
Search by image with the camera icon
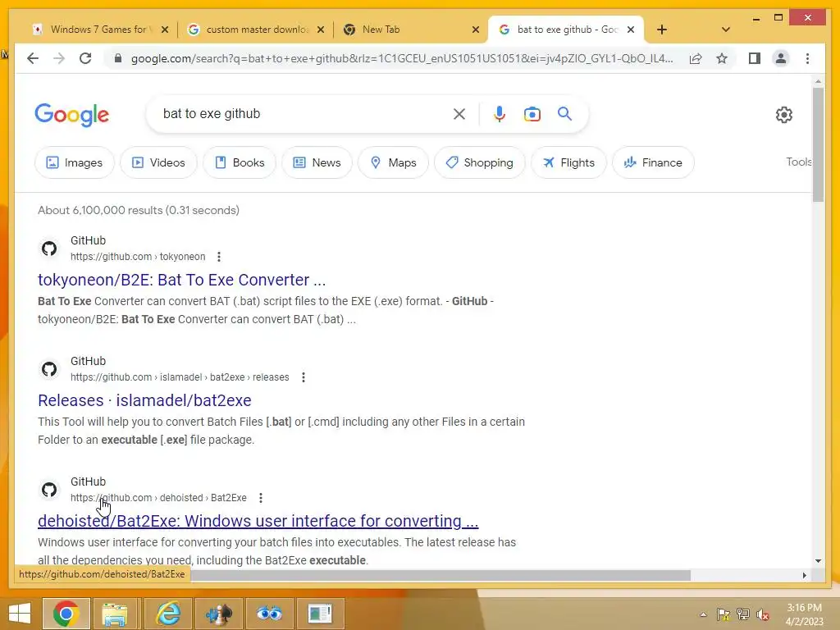pyautogui.click(x=532, y=114)
